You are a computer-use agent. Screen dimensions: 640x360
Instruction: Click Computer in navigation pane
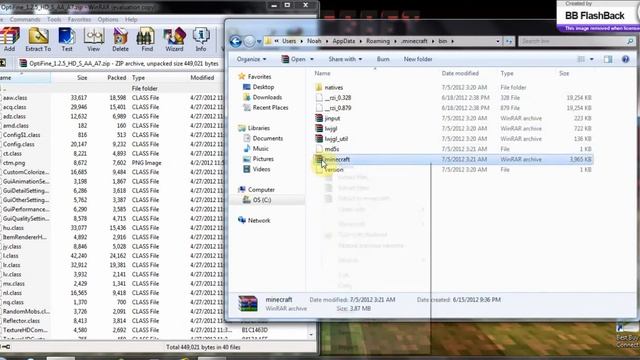click(x=256, y=189)
